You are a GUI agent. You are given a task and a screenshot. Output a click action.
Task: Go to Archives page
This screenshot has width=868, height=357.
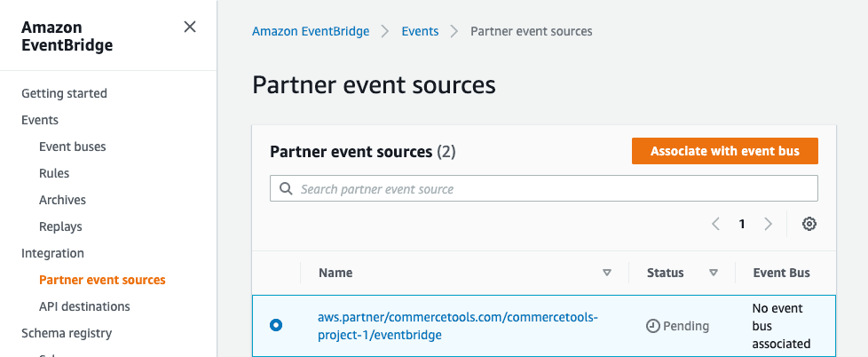pyautogui.click(x=62, y=200)
